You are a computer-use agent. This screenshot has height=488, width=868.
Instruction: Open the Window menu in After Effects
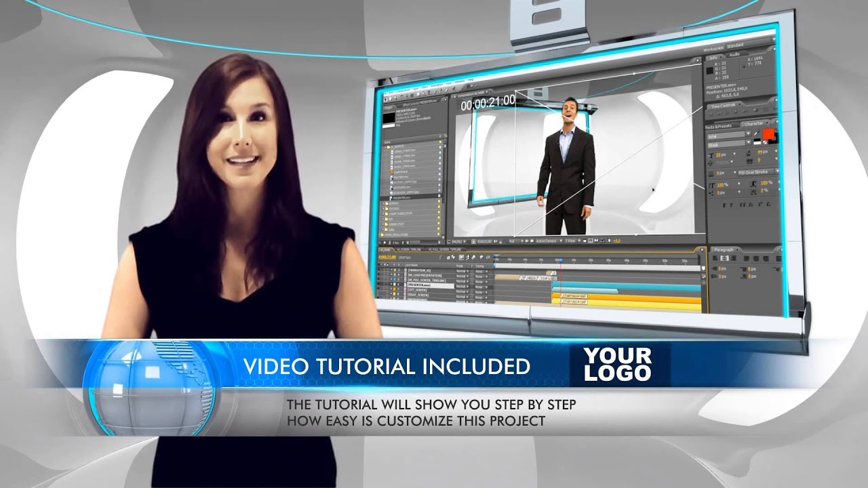click(460, 81)
